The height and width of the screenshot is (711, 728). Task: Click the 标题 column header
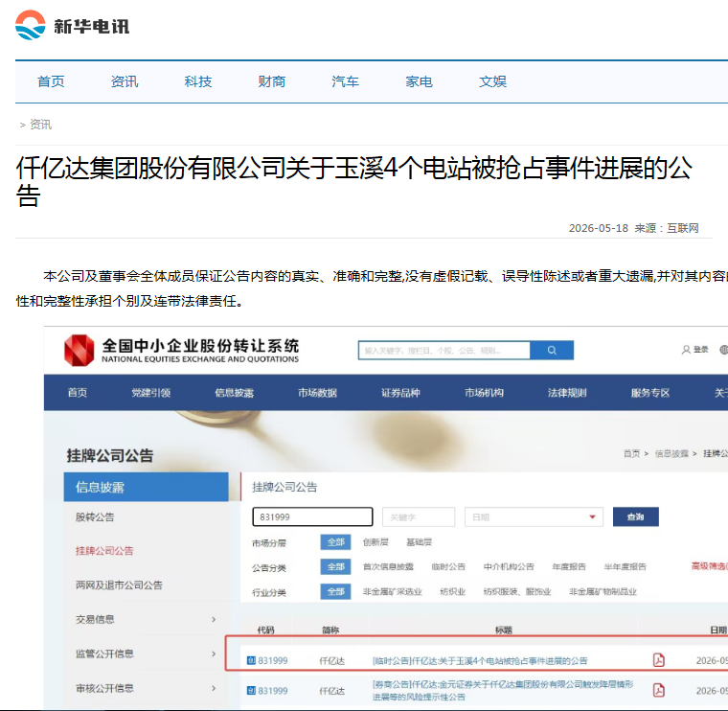click(x=504, y=630)
